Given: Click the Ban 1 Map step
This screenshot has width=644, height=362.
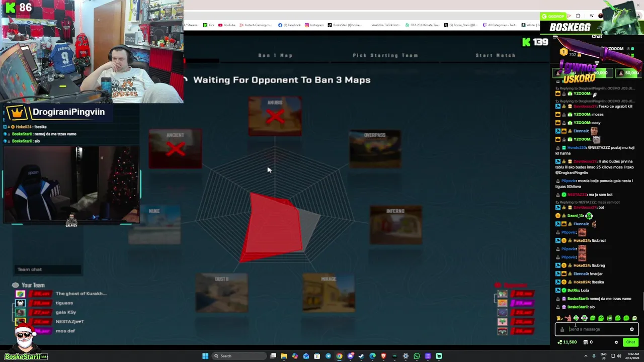Looking at the screenshot, I should pyautogui.click(x=275, y=55).
